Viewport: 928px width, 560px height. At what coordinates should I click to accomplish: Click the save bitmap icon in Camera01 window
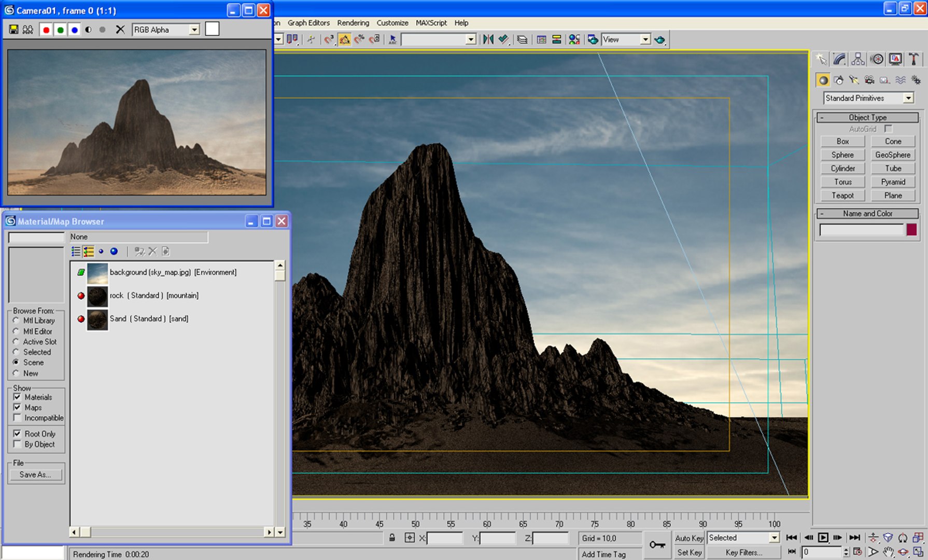pos(13,30)
